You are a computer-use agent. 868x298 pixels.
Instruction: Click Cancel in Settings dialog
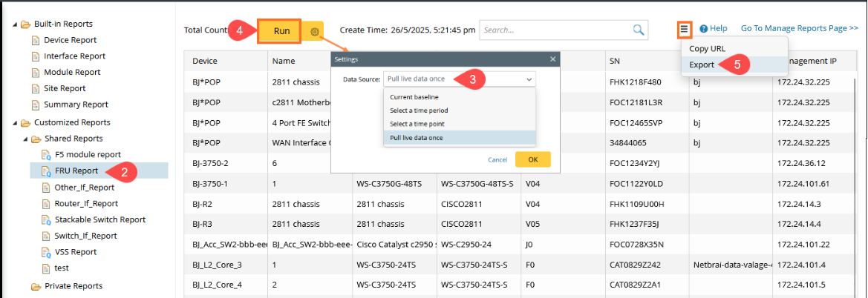pyautogui.click(x=497, y=160)
